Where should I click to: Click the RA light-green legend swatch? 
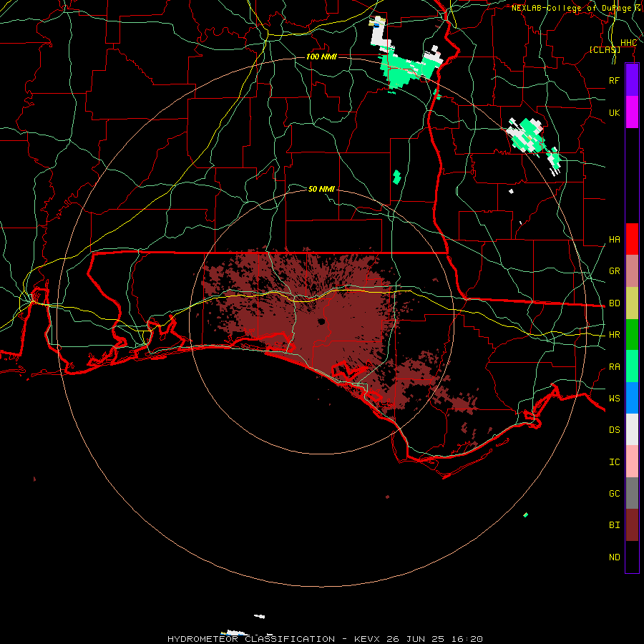[x=632, y=366]
